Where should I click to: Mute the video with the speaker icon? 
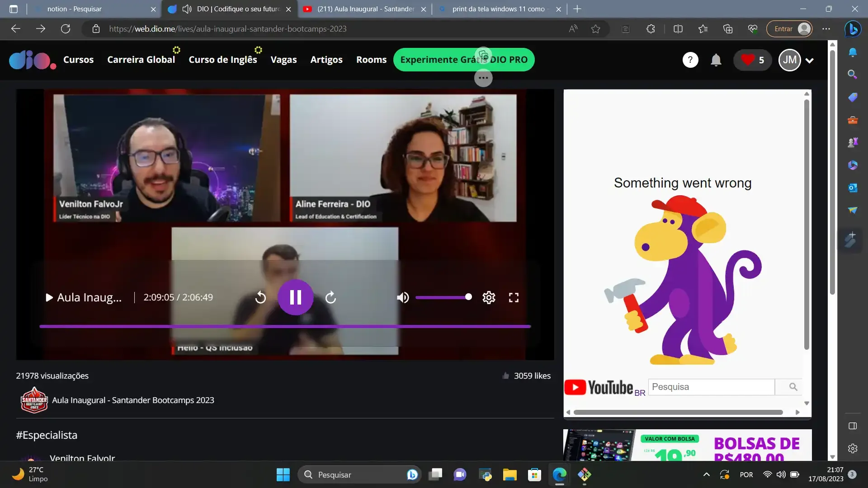point(402,297)
